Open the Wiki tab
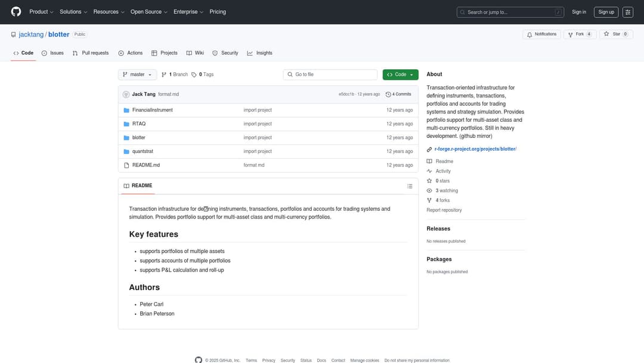 pyautogui.click(x=195, y=53)
